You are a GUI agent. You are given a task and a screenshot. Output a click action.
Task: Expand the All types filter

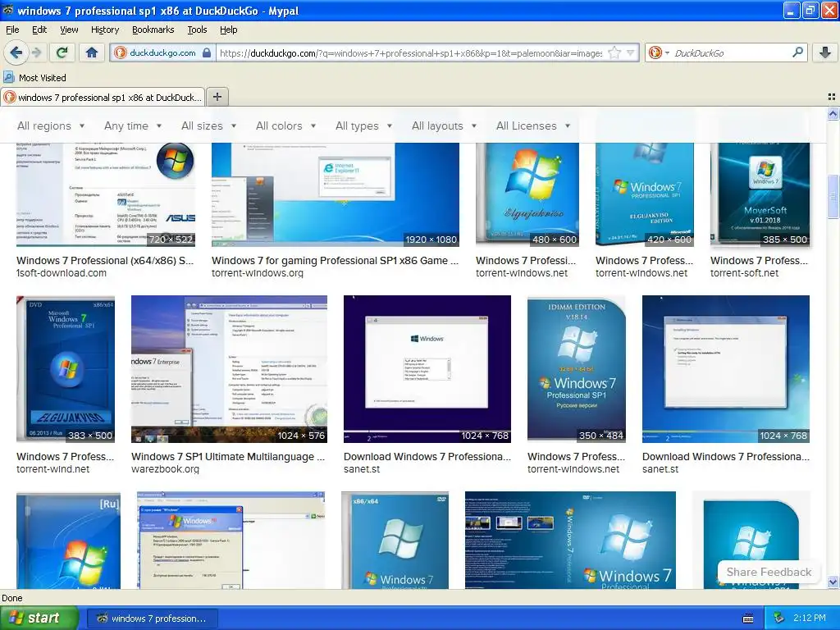[x=363, y=126]
